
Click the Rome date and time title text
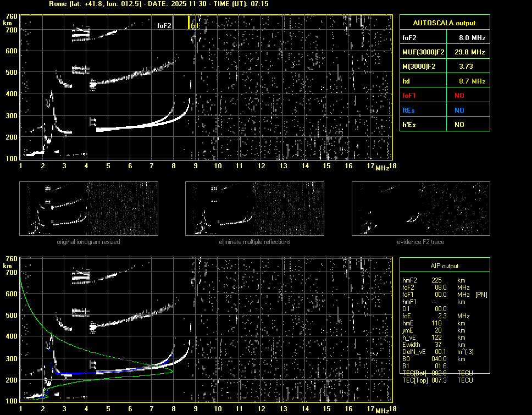(x=158, y=4)
